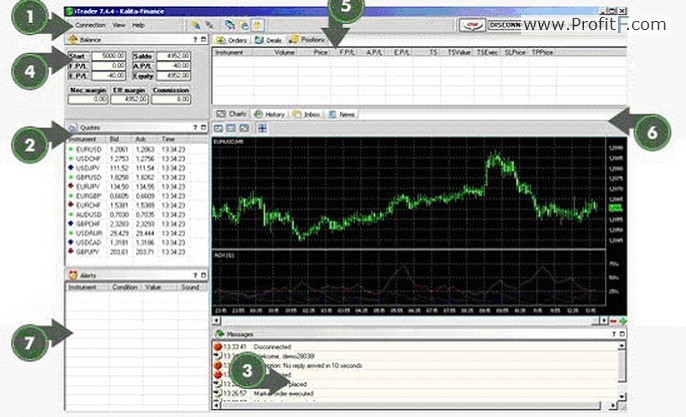Screen dimensions: 686x417
Task: Click the second chart layout icon
Action: 231,128
